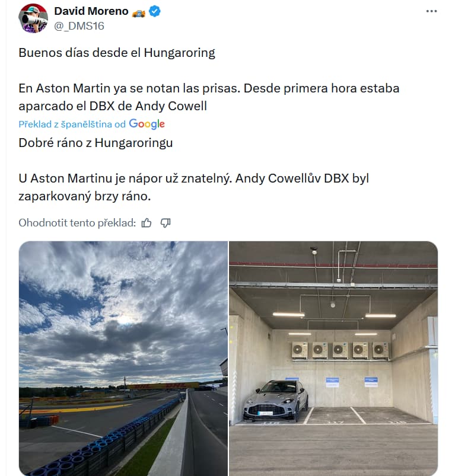Click the "Ohodnotit tento překlad:" label
This screenshot has width=452, height=476.
[77, 223]
